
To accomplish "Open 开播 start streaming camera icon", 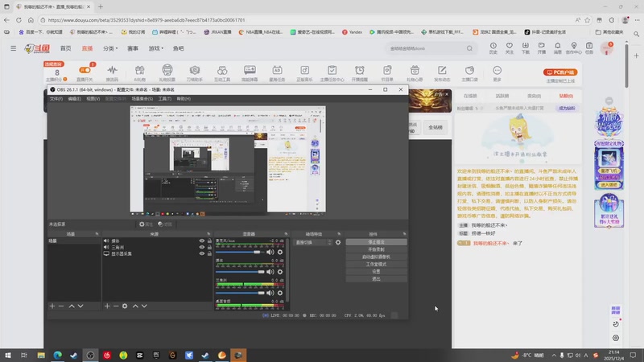I will click(x=542, y=48).
